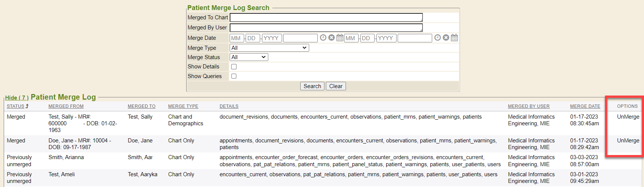Sort by Merge Date column header
The height and width of the screenshot is (187, 644).
click(585, 106)
